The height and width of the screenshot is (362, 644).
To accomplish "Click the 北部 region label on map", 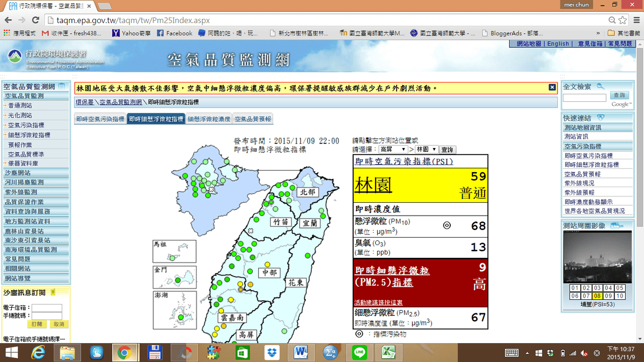I will 308,192.
